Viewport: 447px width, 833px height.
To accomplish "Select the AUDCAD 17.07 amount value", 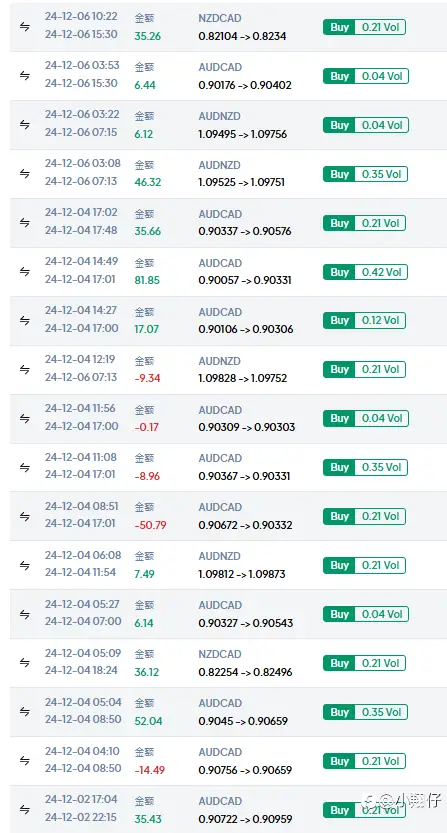I will click(x=147, y=329).
